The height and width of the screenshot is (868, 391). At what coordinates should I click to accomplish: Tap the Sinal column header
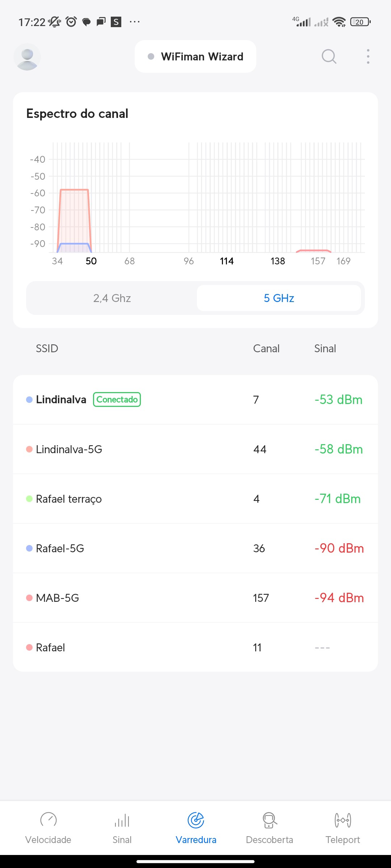325,349
